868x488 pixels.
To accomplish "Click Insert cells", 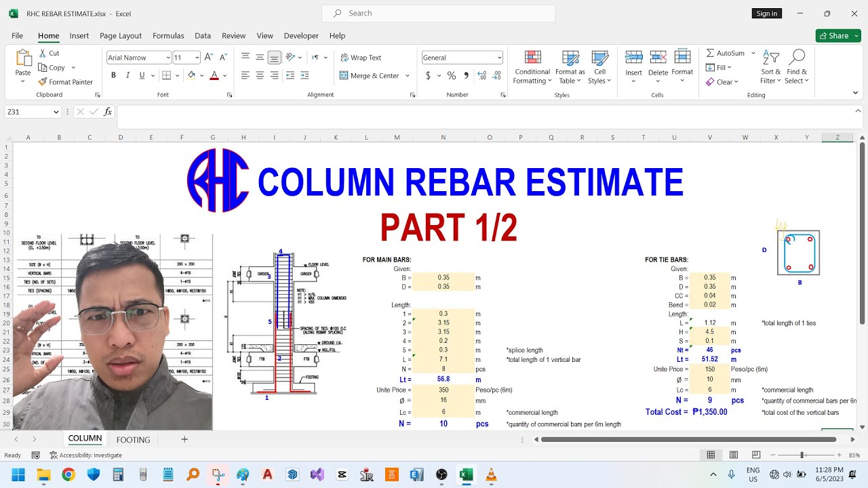I will point(634,66).
